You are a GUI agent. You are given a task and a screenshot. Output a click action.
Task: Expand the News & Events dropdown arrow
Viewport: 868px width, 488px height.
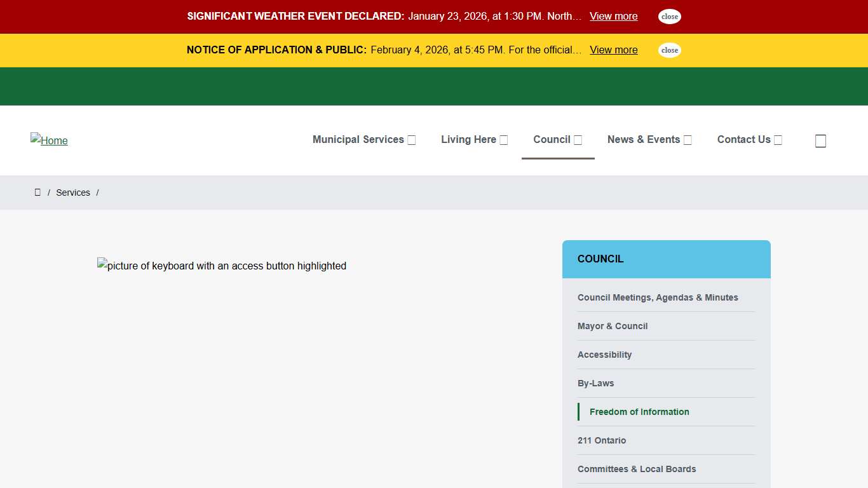click(x=688, y=140)
